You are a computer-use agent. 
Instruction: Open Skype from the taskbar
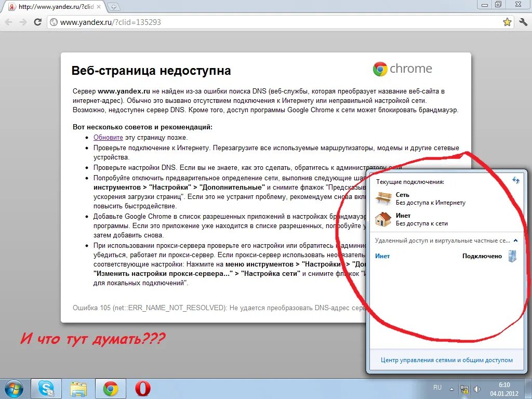tap(46, 389)
